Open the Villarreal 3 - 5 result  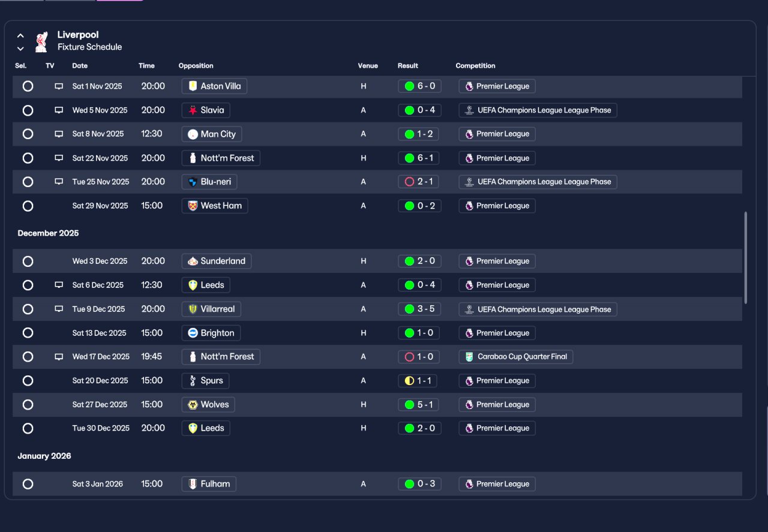[419, 309]
